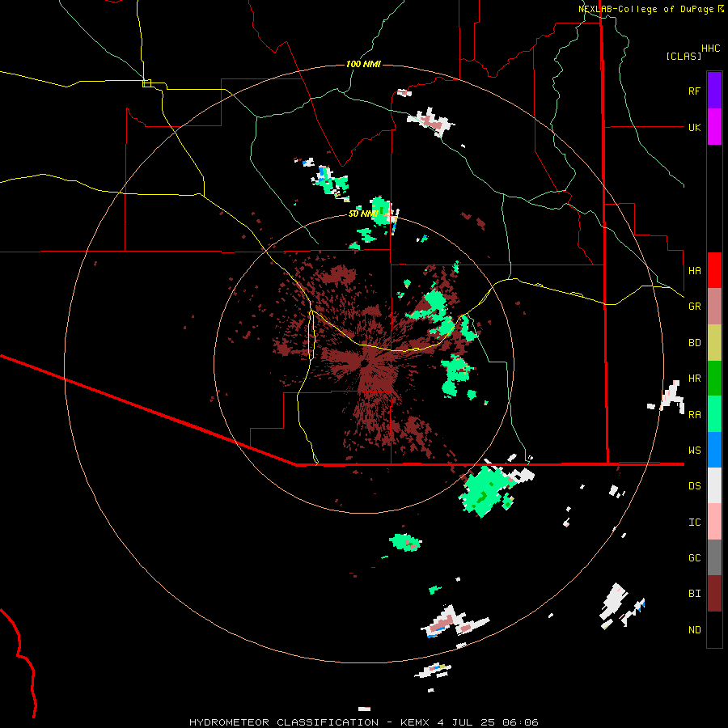Viewport: 728px width, 728px height.
Task: Click the ND legend label
Action: (x=694, y=630)
